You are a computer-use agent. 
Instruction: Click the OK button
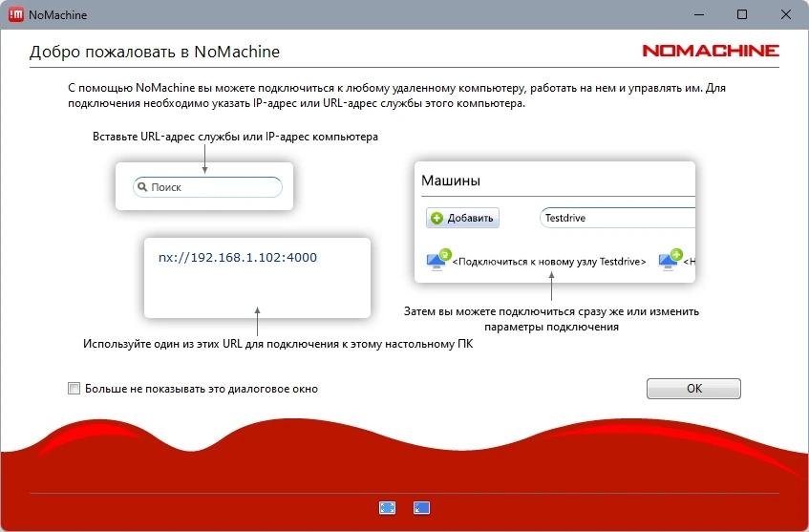pyautogui.click(x=693, y=389)
